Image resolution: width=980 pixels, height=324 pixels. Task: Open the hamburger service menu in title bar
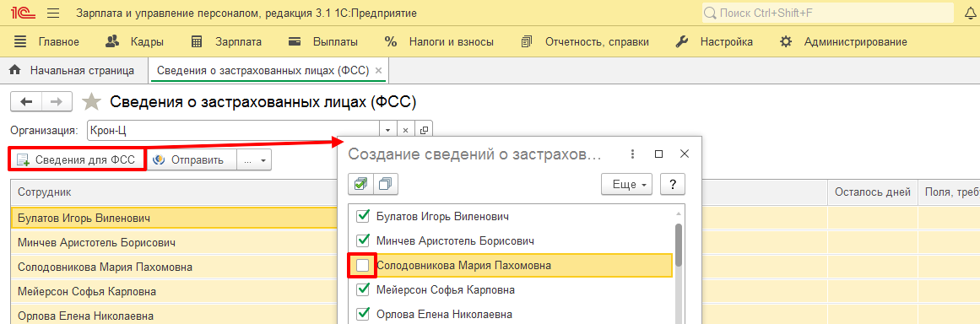(x=53, y=13)
